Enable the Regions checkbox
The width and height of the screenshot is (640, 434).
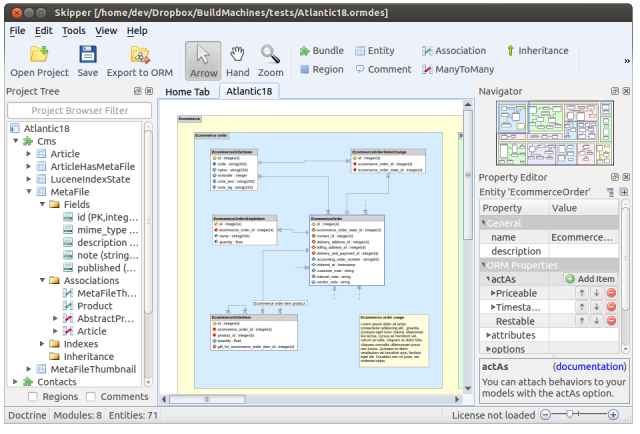coord(33,397)
